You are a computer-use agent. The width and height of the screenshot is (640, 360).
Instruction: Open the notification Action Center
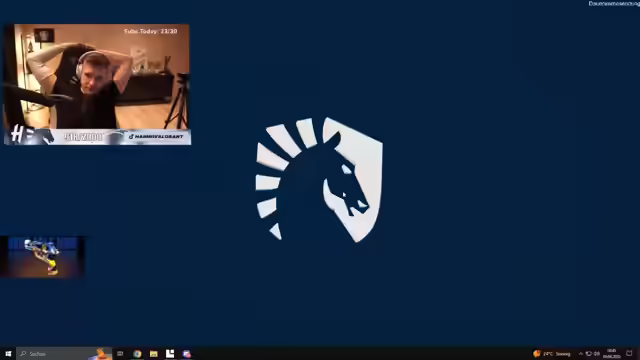tap(629, 353)
